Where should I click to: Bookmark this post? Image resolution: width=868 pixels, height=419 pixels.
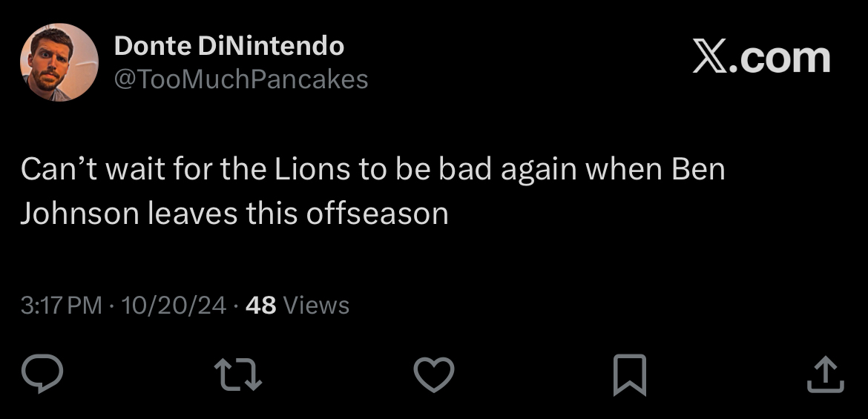[x=629, y=374]
